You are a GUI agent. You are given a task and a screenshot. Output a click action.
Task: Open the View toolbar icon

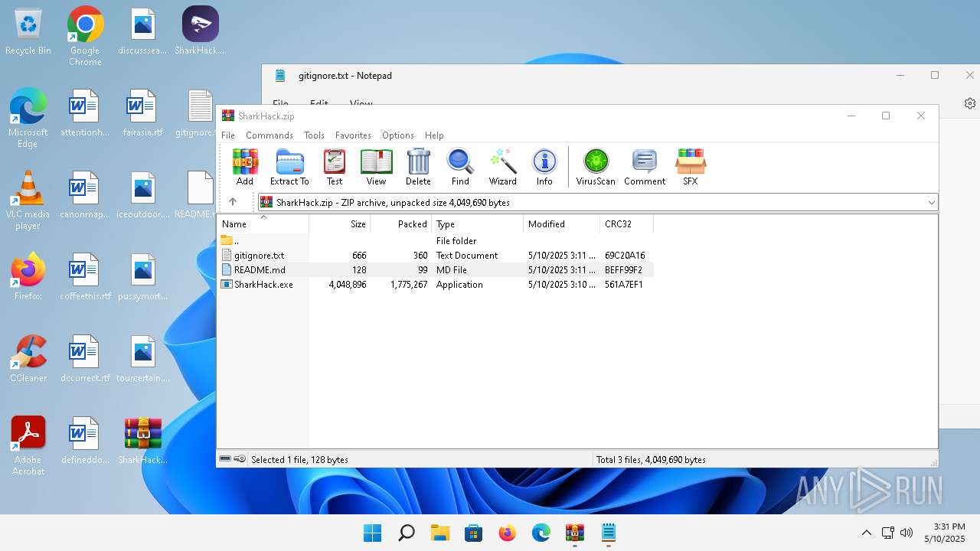[376, 167]
